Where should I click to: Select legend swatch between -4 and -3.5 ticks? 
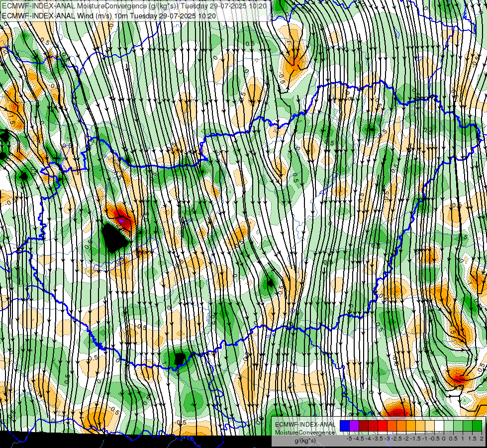pos(373,426)
